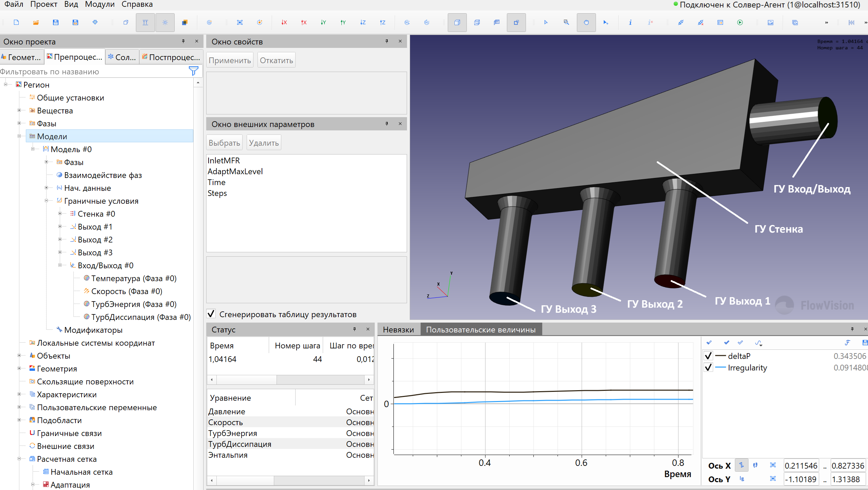Switch to the Невязки tab
The height and width of the screenshot is (490, 868).
(398, 329)
